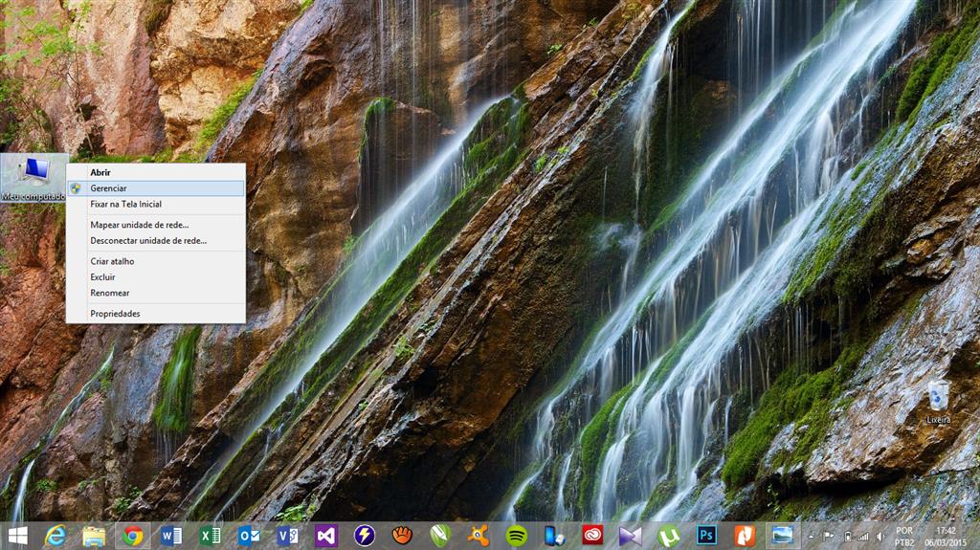This screenshot has height=550, width=980.
Task: Choose Gerenciar from the context menu
Action: 156,188
